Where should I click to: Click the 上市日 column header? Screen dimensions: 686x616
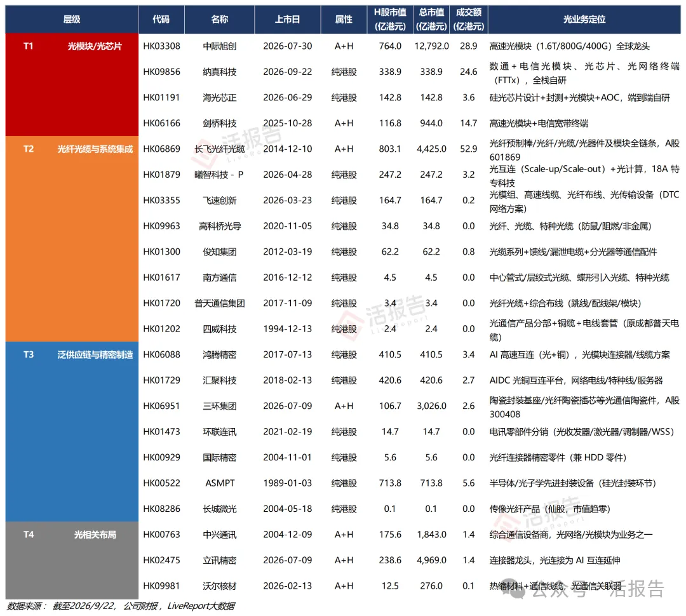point(288,19)
